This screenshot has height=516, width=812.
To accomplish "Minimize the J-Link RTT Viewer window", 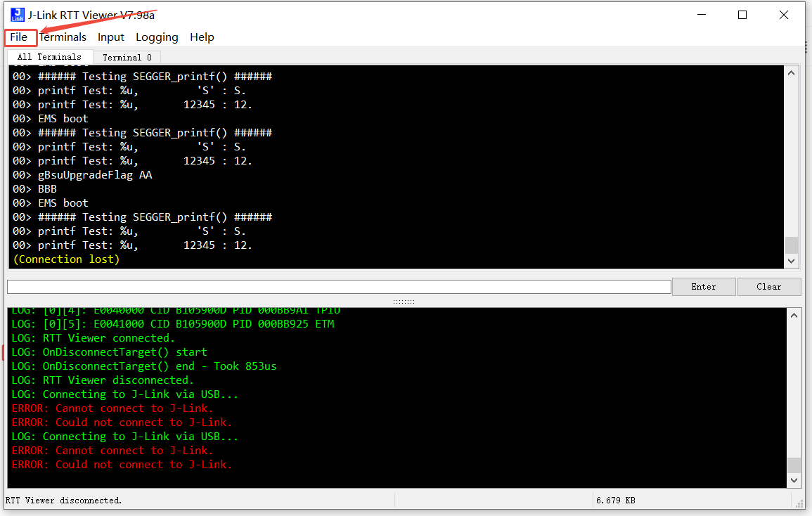I will pos(702,15).
